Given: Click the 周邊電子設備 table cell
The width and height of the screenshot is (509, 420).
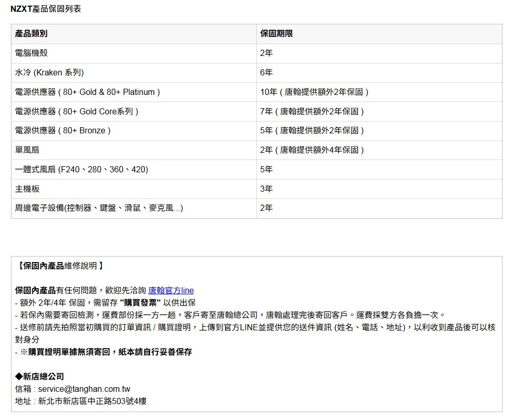Looking at the screenshot, I should (x=134, y=208).
